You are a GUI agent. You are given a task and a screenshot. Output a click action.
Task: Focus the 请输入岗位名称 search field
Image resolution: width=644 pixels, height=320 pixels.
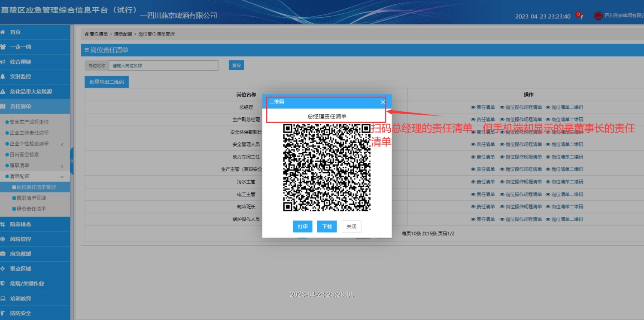(164, 66)
